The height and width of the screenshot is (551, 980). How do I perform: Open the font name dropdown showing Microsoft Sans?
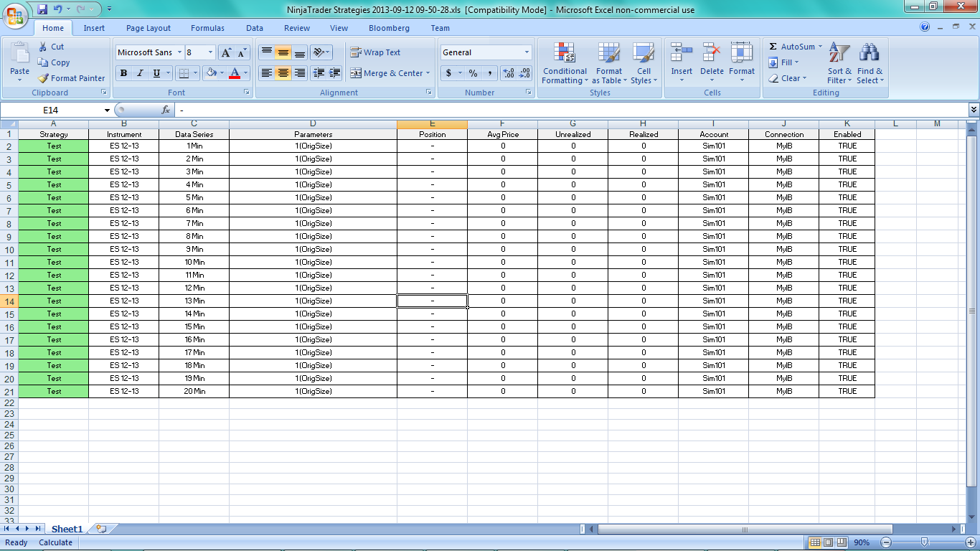click(179, 52)
